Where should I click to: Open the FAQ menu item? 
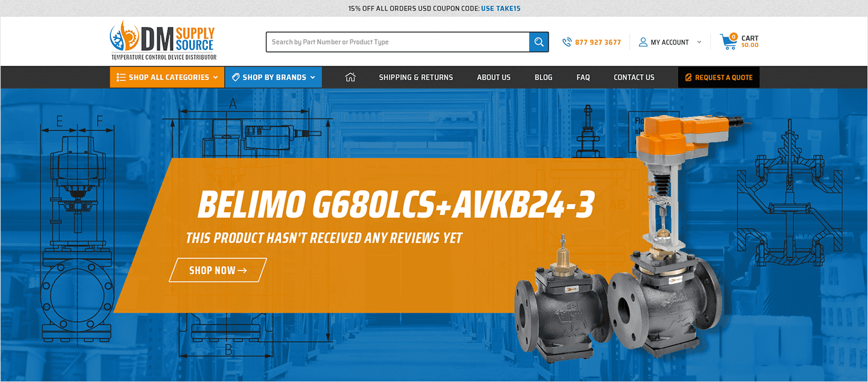point(583,77)
